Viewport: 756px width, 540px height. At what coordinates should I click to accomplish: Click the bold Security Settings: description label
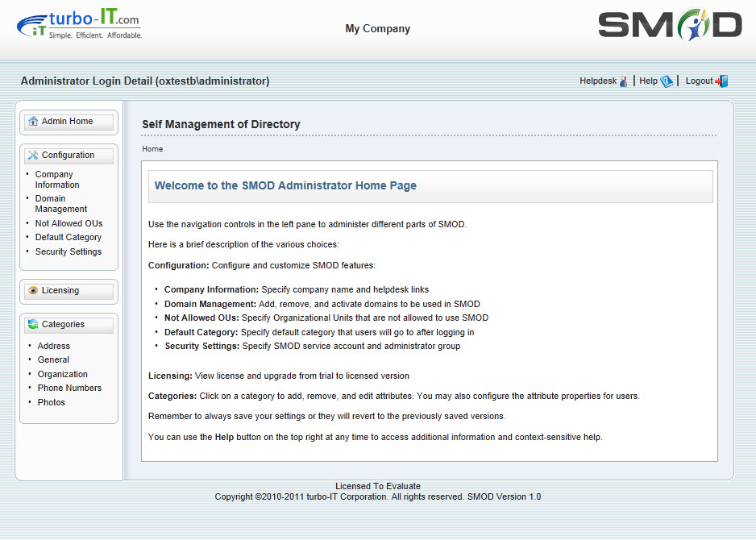[202, 346]
